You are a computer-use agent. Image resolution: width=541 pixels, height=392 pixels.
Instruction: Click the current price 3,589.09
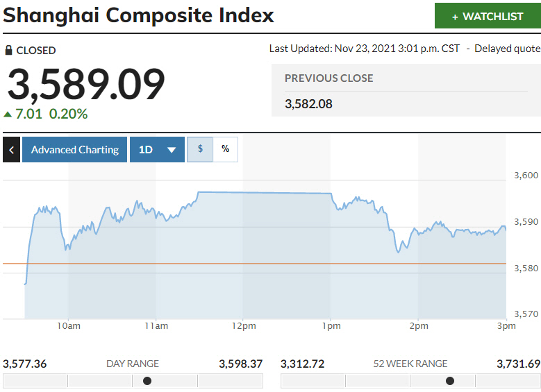(86, 85)
